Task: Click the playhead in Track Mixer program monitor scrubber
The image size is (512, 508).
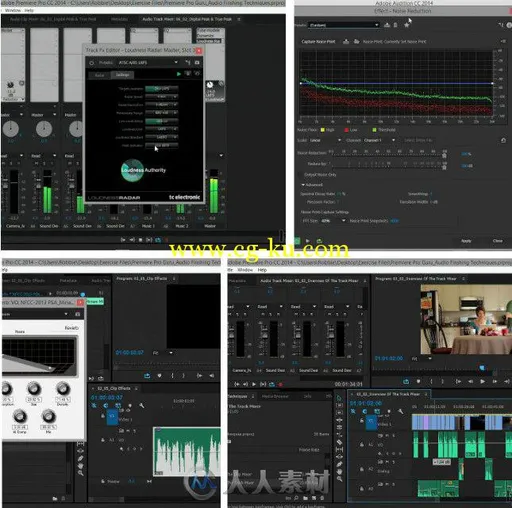Action: click(482, 368)
